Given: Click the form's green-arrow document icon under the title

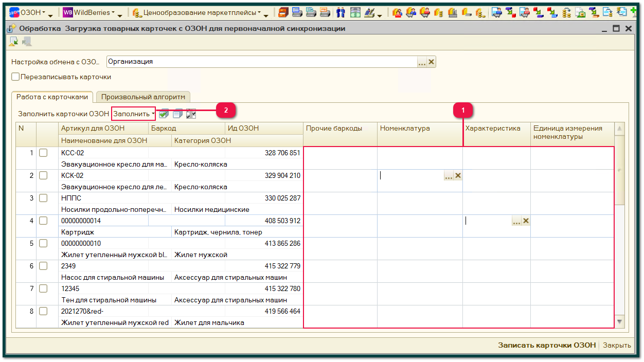Looking at the screenshot, I should [14, 42].
